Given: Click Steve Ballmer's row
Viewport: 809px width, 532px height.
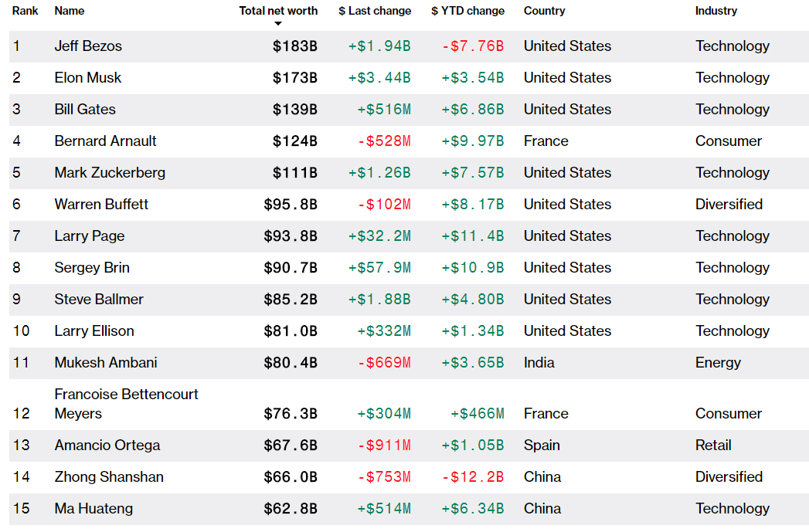Looking at the screenshot, I should pyautogui.click(x=409, y=300).
